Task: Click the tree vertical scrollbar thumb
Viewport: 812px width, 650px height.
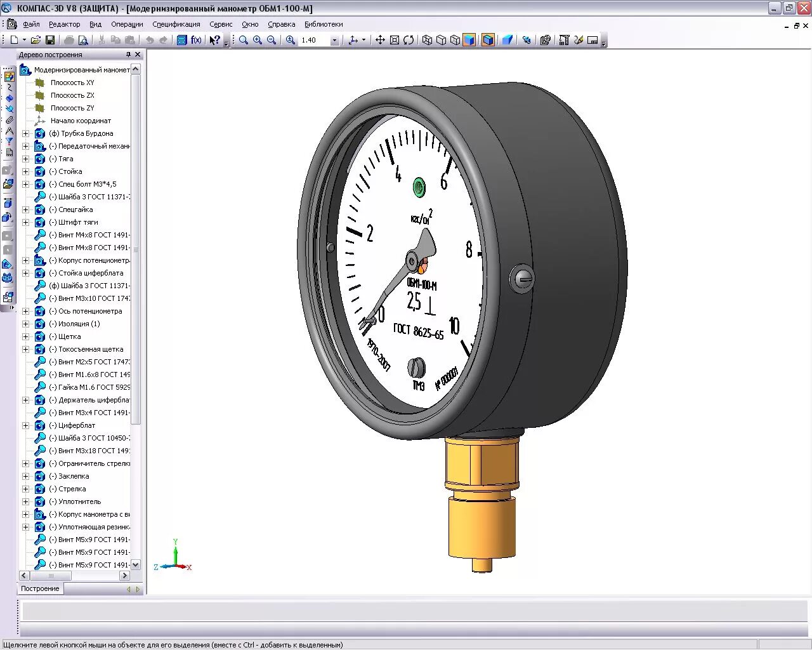Action: point(136,250)
